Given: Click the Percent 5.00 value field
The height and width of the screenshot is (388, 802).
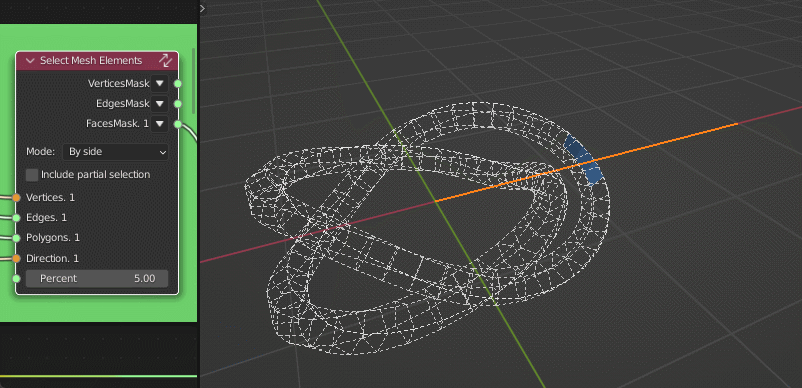Looking at the screenshot, I should tap(97, 279).
